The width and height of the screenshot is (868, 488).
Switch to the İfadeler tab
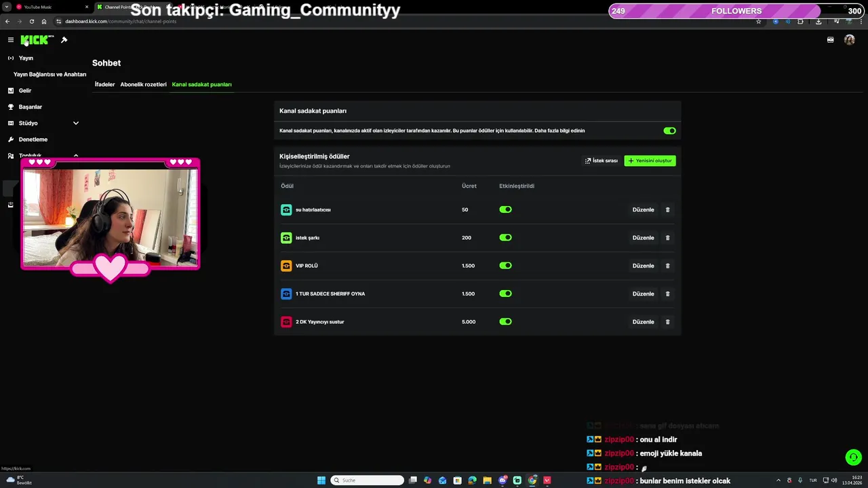point(104,85)
